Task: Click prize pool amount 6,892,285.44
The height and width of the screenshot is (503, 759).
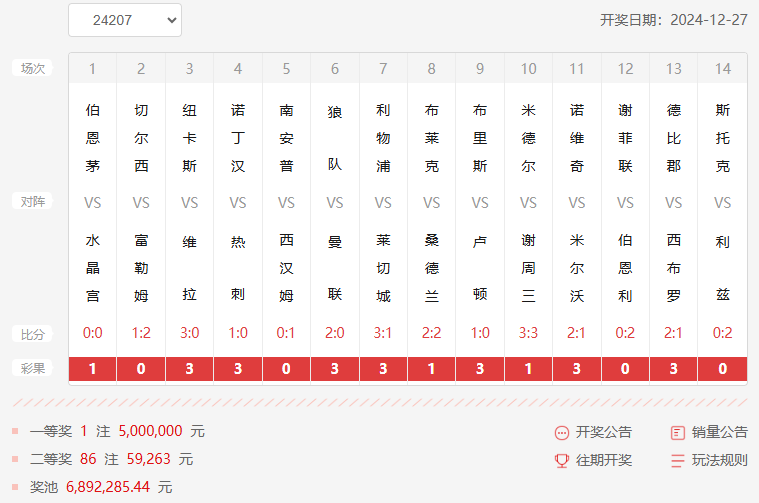Action: (108, 487)
